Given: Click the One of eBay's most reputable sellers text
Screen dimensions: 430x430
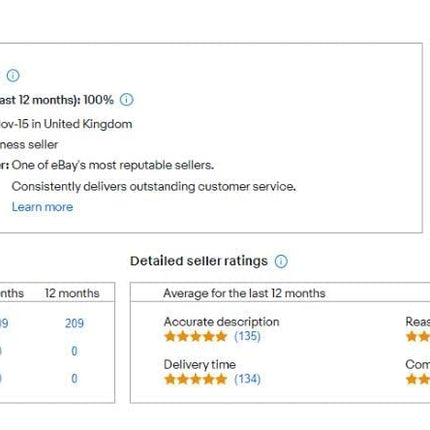Looking at the screenshot, I should click(113, 165).
